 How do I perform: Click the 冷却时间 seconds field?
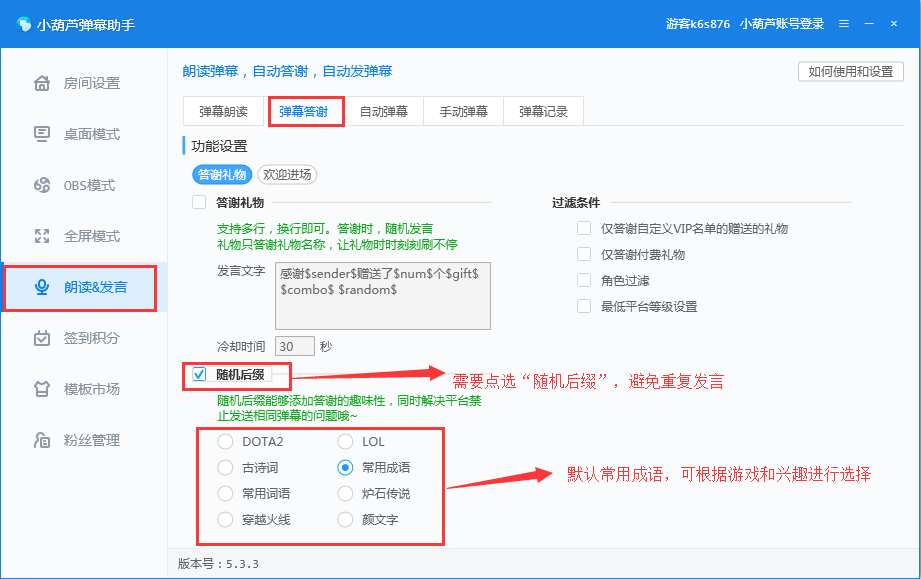[295, 346]
